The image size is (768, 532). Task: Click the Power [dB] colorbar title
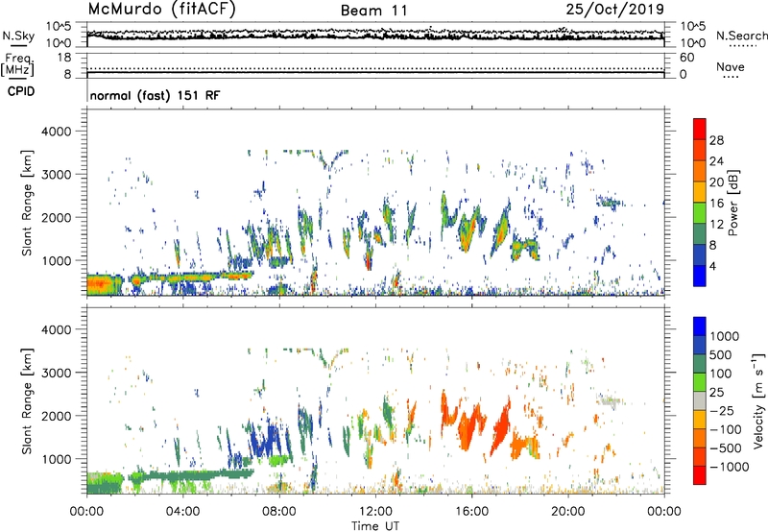click(x=732, y=203)
